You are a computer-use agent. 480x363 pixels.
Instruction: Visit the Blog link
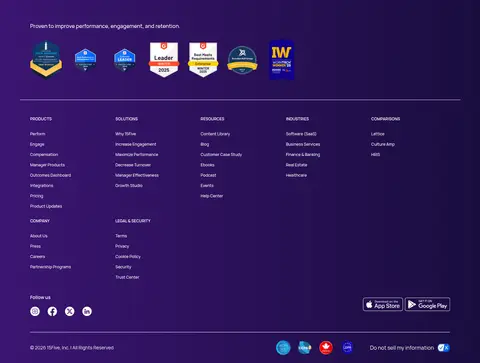pyautogui.click(x=205, y=144)
